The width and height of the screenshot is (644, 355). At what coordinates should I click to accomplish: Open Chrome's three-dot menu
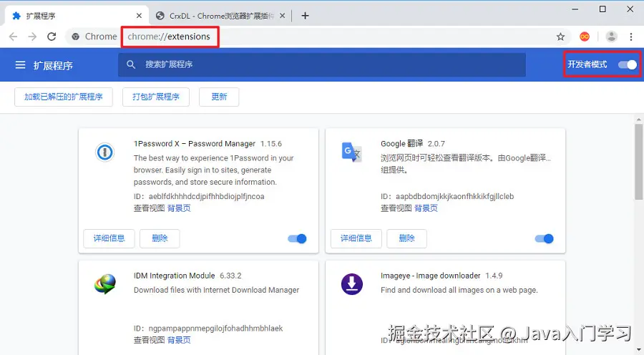(x=631, y=37)
